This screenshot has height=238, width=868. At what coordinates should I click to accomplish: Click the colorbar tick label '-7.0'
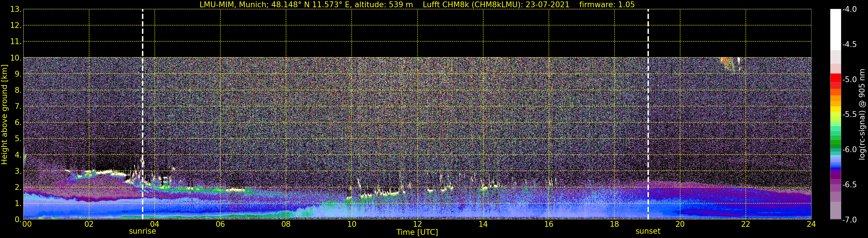(849, 220)
